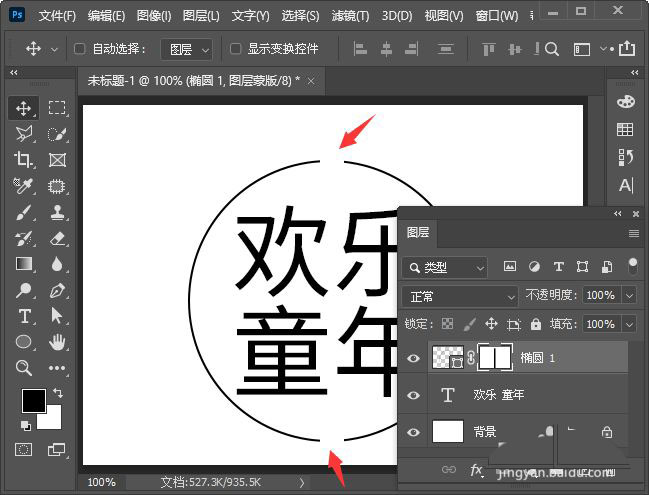The image size is (649, 495).
Task: Open the 图像(I) menu
Action: (154, 16)
